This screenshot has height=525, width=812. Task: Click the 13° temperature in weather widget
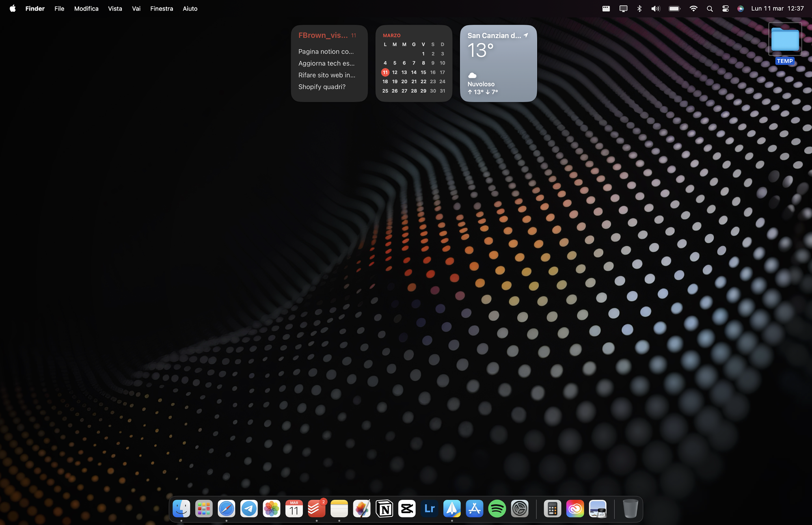pos(480,50)
